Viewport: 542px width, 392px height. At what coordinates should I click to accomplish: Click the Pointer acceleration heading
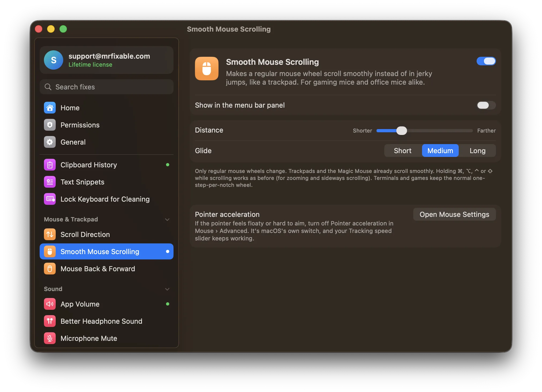click(x=227, y=214)
